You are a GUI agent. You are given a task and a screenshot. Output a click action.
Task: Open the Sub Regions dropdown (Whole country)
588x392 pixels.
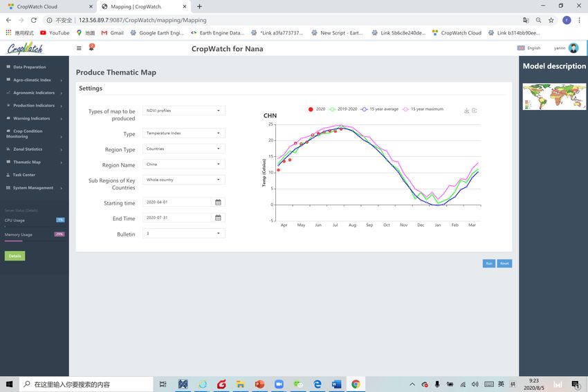point(184,180)
